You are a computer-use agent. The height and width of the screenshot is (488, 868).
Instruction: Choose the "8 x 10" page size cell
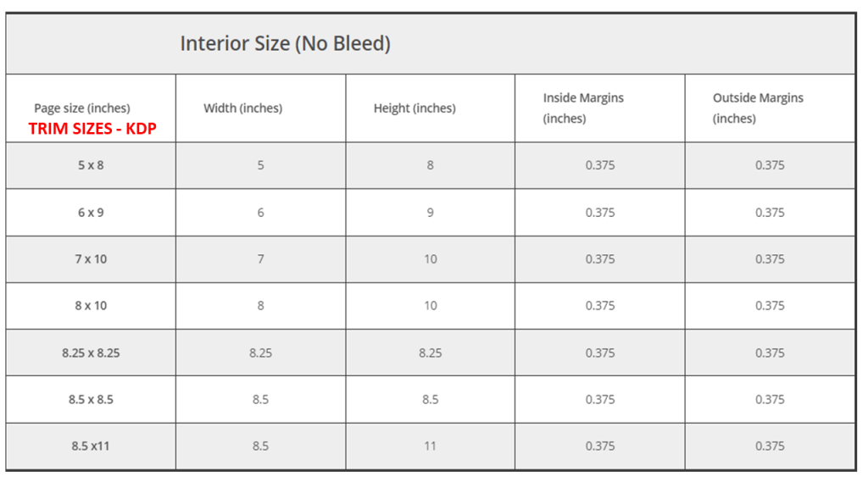click(91, 306)
